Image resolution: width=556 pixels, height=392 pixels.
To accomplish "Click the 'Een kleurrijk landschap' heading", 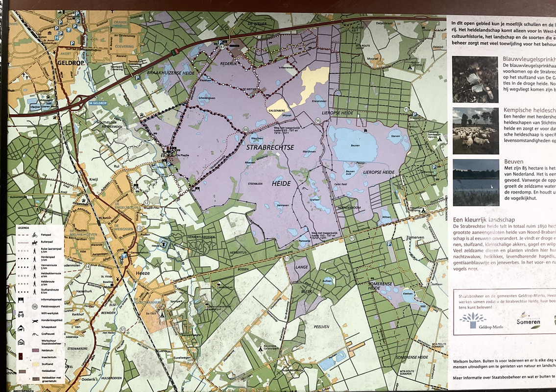I will (483, 220).
